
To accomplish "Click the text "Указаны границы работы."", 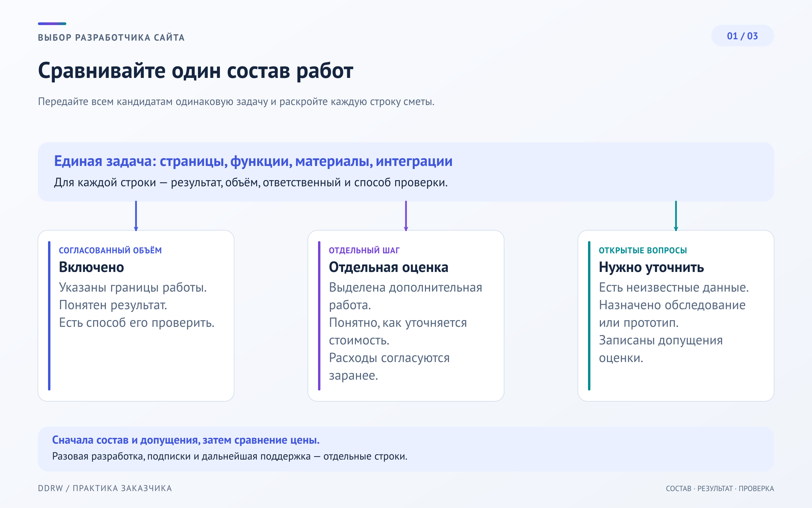I will tap(133, 287).
